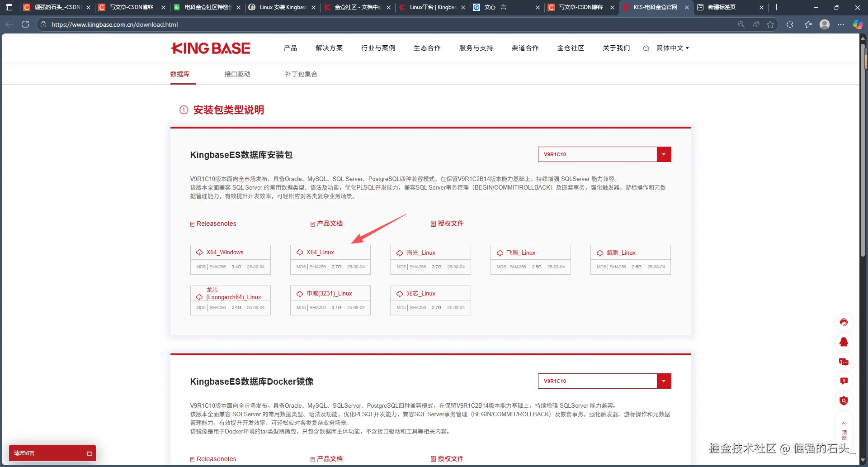Image resolution: width=868 pixels, height=467 pixels.
Task: Close the KES-电科金仓官网 browser tab
Action: coord(687,7)
